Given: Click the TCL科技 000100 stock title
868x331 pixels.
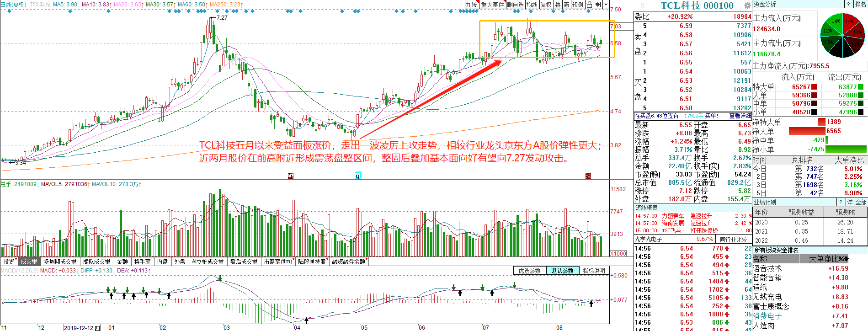Looking at the screenshot, I should coord(697,5).
